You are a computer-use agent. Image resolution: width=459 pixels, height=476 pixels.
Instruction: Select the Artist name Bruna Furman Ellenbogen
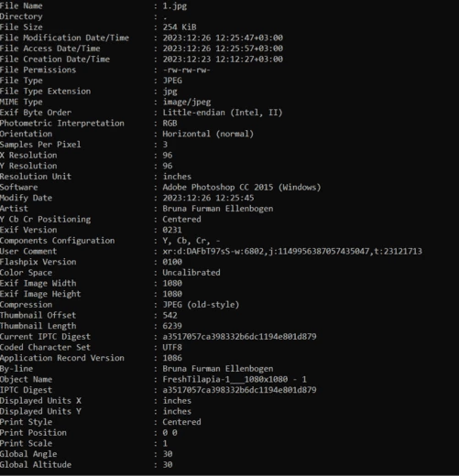[218, 209]
